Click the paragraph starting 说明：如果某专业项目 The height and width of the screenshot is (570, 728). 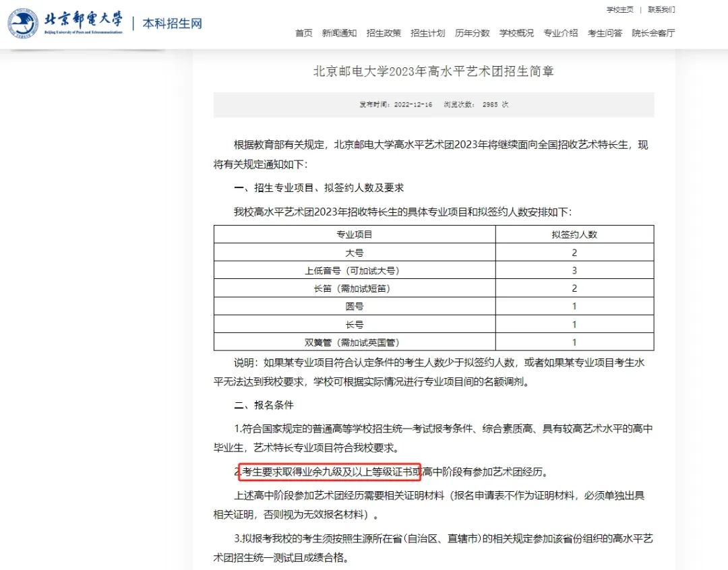(x=429, y=373)
